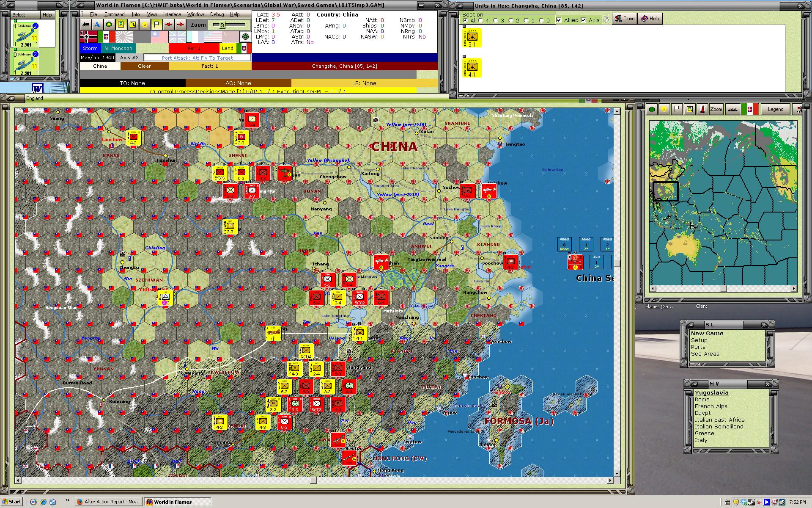Select section 2 radio button

click(x=511, y=20)
